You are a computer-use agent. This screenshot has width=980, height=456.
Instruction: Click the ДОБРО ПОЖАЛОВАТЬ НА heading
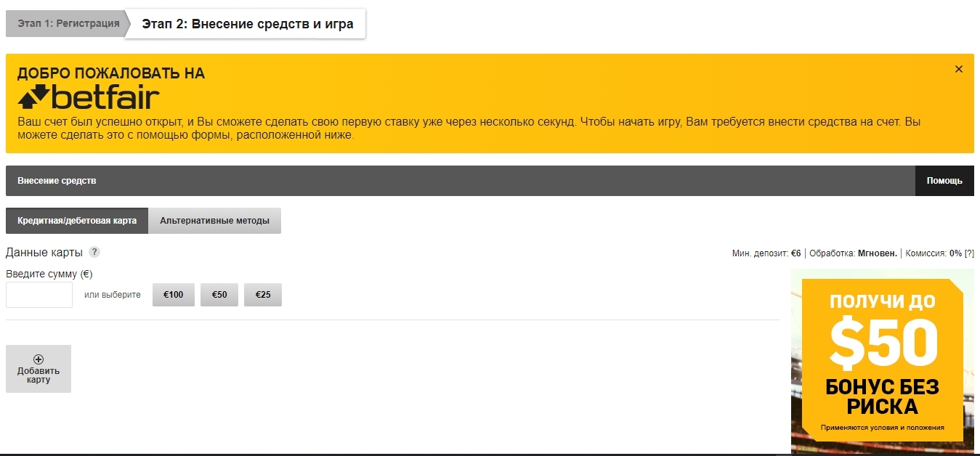pyautogui.click(x=111, y=73)
